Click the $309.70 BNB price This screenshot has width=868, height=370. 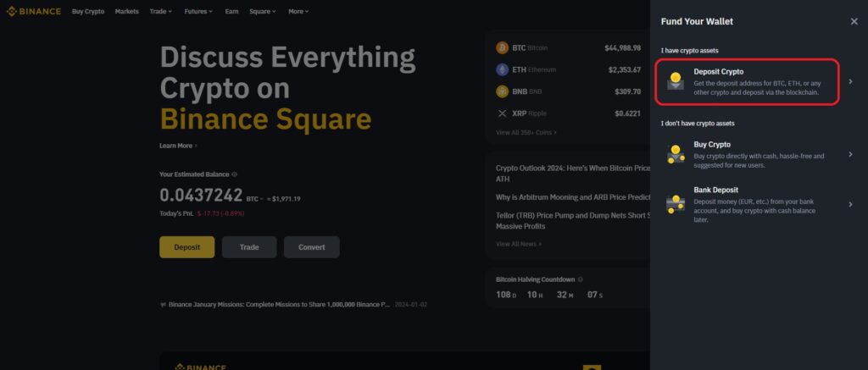628,91
